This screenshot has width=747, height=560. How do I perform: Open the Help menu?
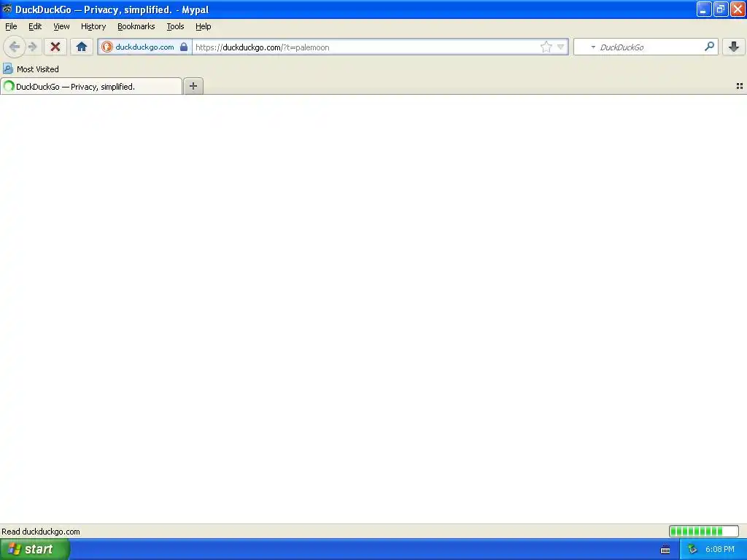203,26
